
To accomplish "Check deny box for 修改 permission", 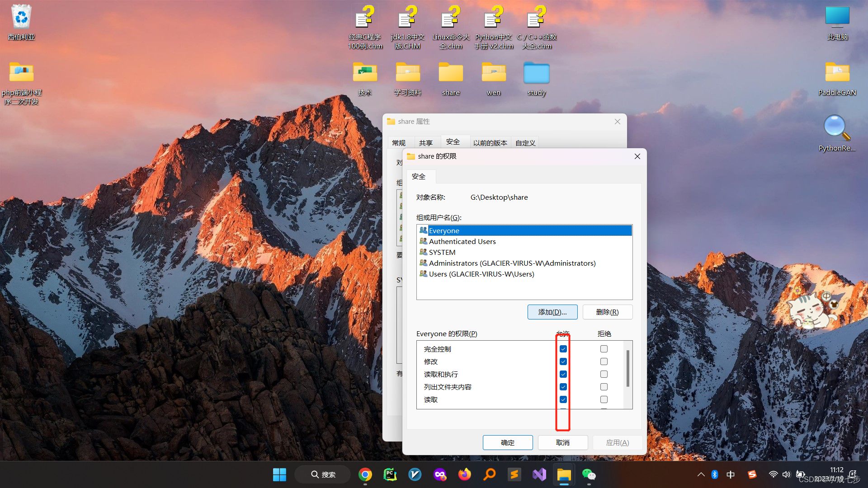I will pos(604,361).
